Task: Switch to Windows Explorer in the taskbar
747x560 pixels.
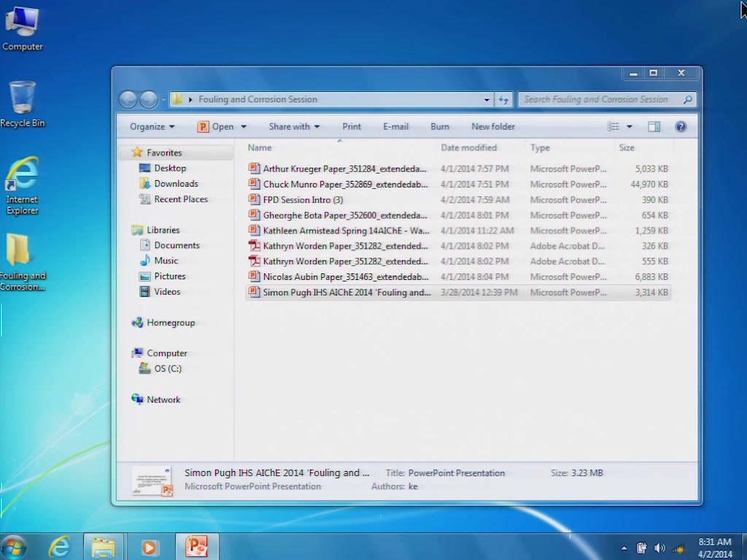Action: point(104,547)
